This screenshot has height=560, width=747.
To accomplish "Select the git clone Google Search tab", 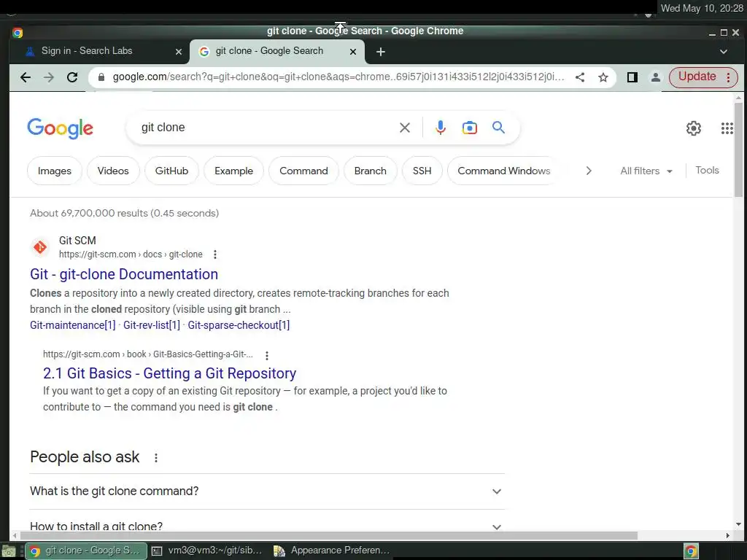I will (277, 51).
